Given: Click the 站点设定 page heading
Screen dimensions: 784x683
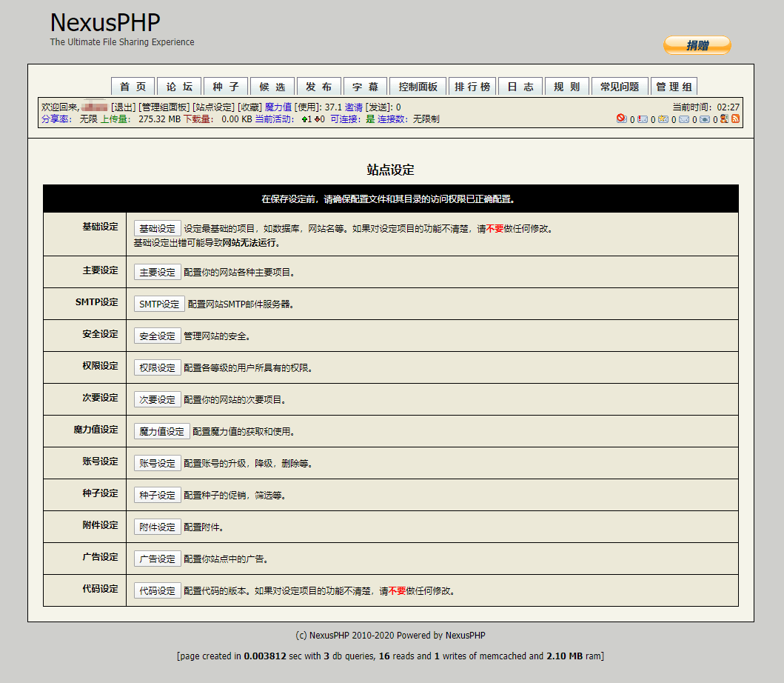Looking at the screenshot, I should click(390, 170).
